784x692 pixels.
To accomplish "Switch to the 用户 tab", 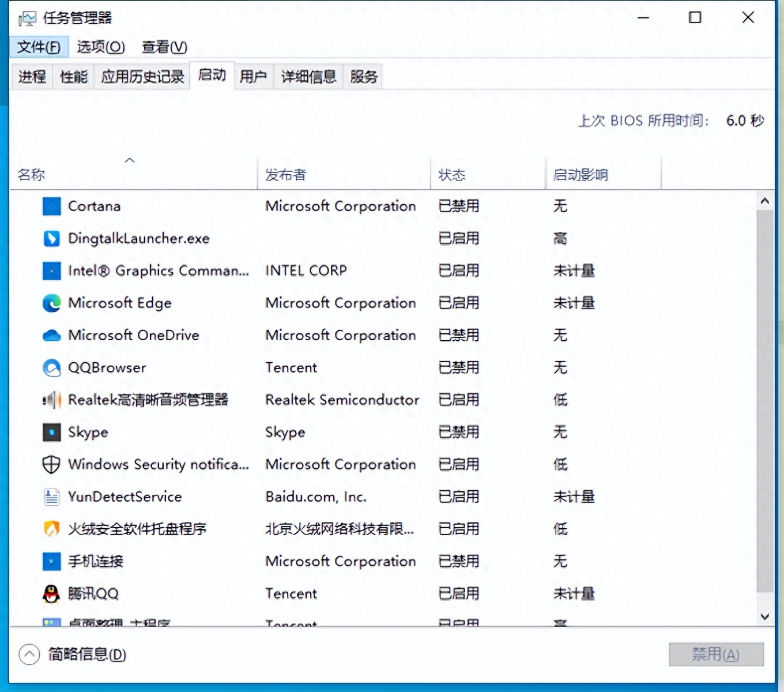I will pyautogui.click(x=254, y=77).
